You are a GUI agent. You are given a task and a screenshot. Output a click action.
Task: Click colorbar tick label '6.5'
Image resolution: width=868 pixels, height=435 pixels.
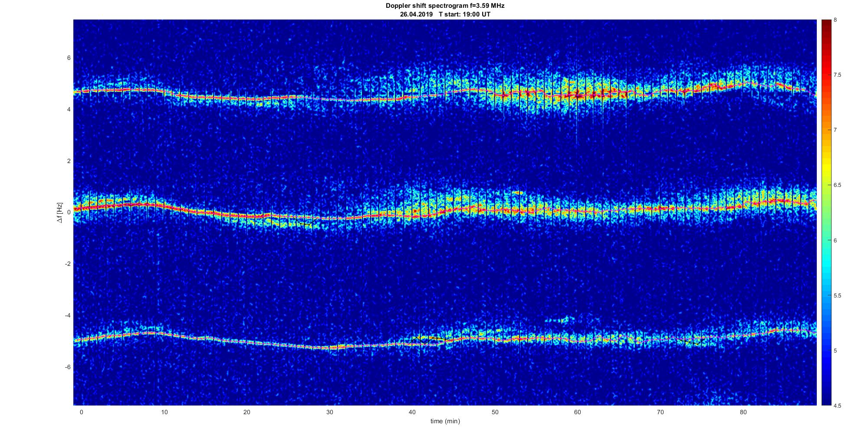(x=837, y=185)
